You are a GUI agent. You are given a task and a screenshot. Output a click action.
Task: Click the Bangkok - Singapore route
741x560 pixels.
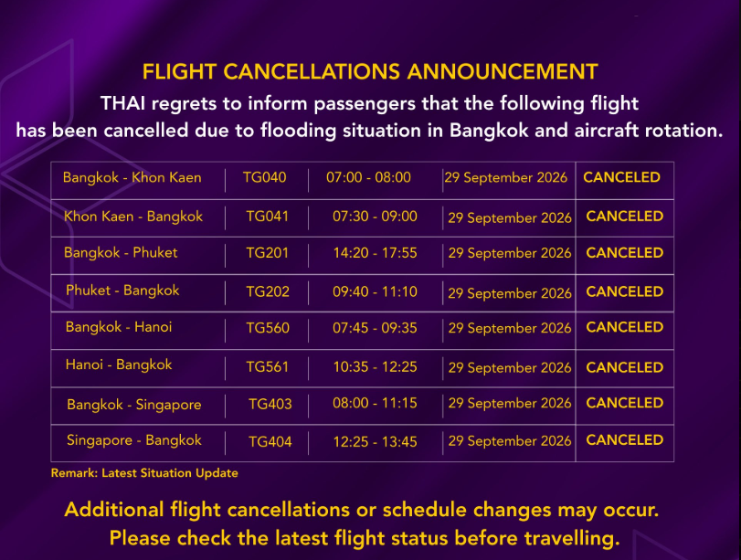(134, 405)
